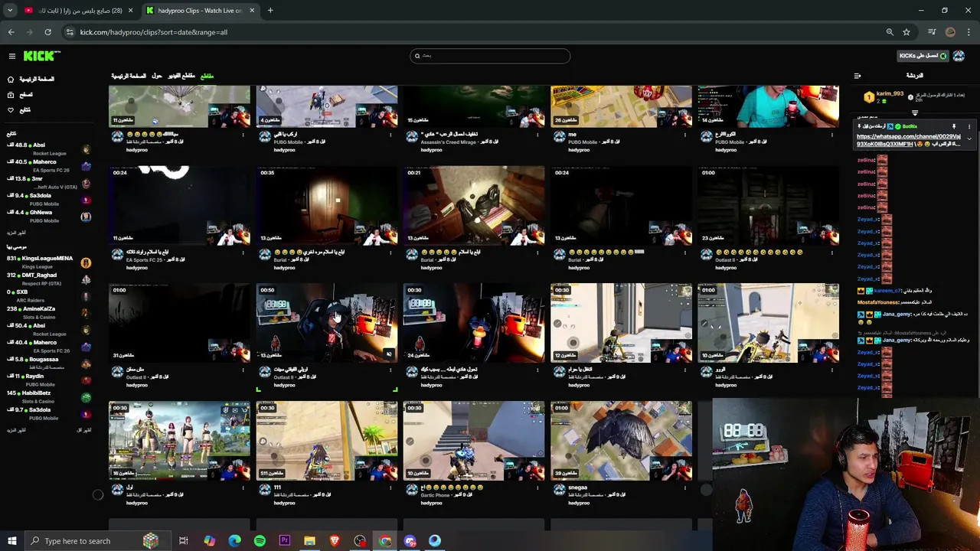Open GhNewa PUBG Mobile channel in sidebar
The height and width of the screenshot is (551, 980).
click(x=48, y=216)
